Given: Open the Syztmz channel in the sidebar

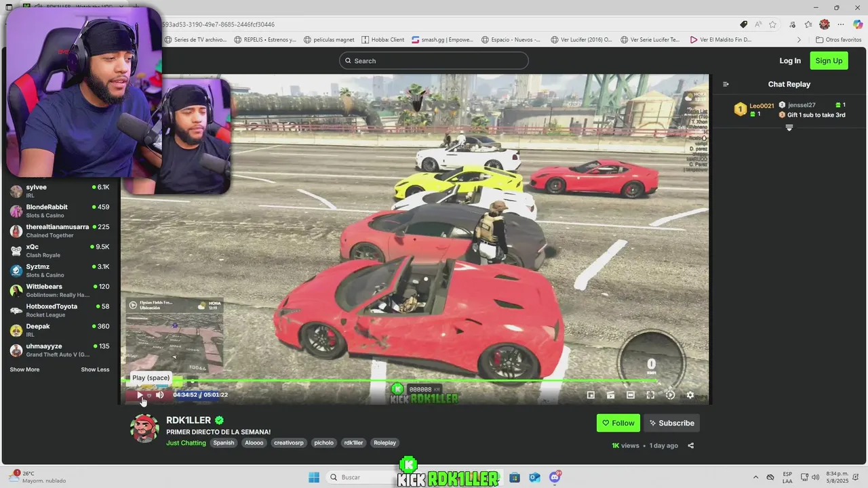Looking at the screenshot, I should (60, 270).
